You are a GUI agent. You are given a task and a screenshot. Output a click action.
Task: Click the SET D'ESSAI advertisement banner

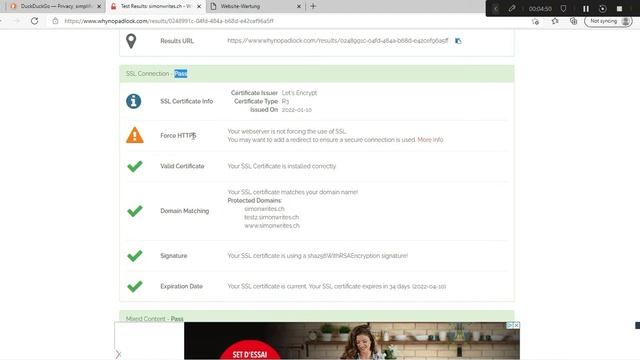point(352,341)
